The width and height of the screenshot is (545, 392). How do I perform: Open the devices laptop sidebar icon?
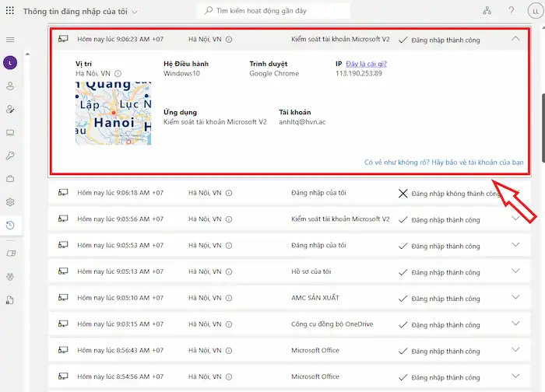(10, 132)
